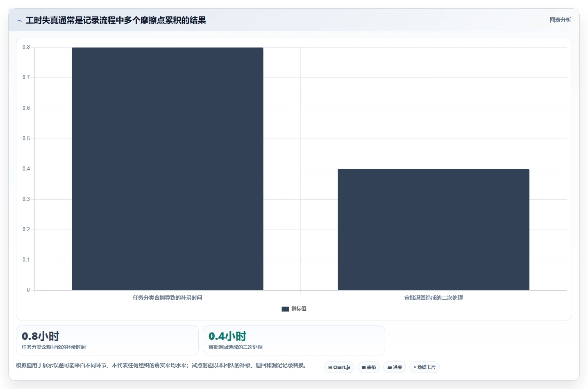This screenshot has width=588, height=389.
Task: Click the 表格 chip
Action: (369, 367)
